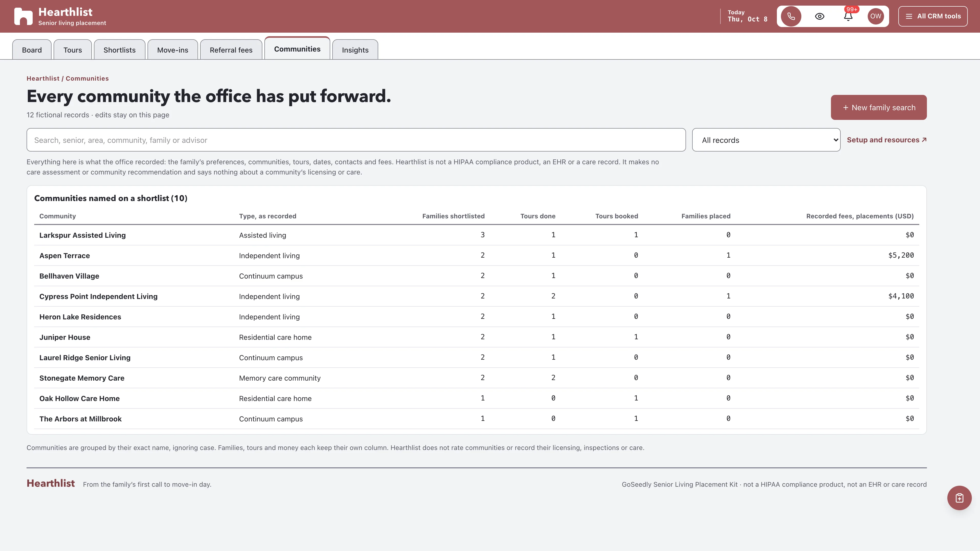980x551 pixels.
Task: Open the OW user avatar menu
Action: tap(875, 16)
